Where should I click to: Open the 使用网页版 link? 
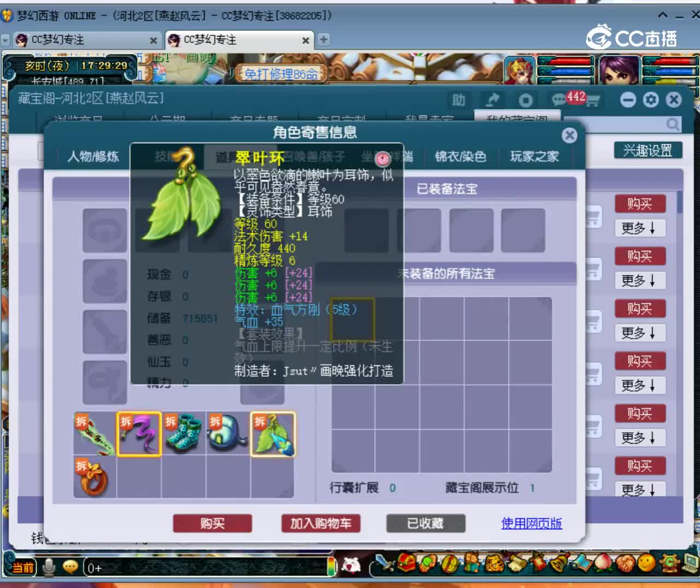532,524
